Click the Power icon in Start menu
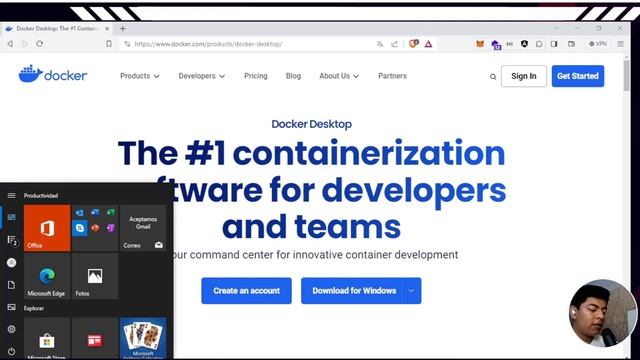Viewport: 640px width, 360px height. 11,351
